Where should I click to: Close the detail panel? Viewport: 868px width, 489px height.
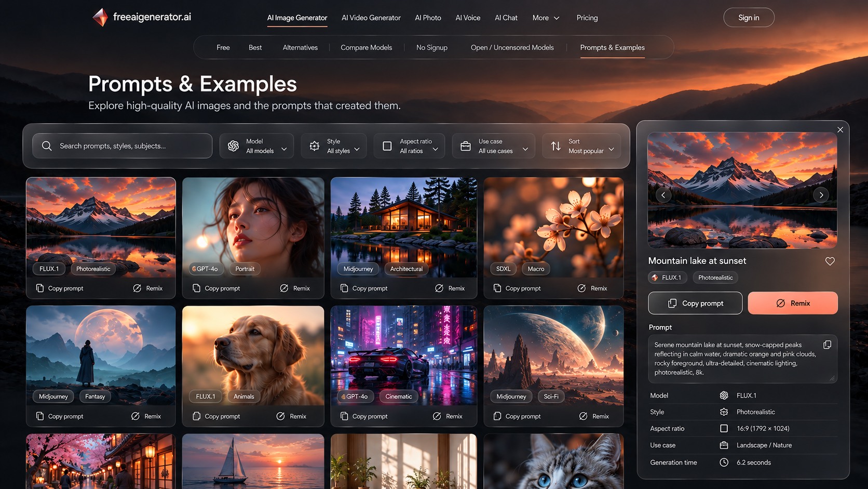(840, 129)
